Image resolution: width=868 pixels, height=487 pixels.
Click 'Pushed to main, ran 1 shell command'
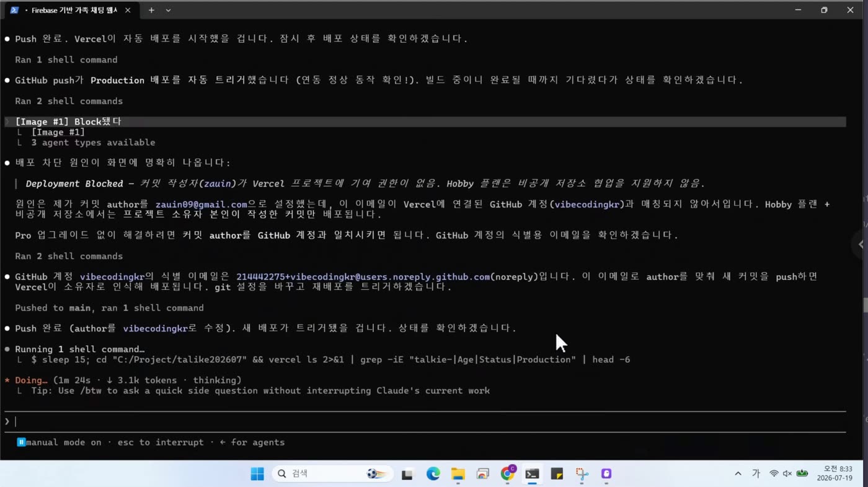point(109,308)
